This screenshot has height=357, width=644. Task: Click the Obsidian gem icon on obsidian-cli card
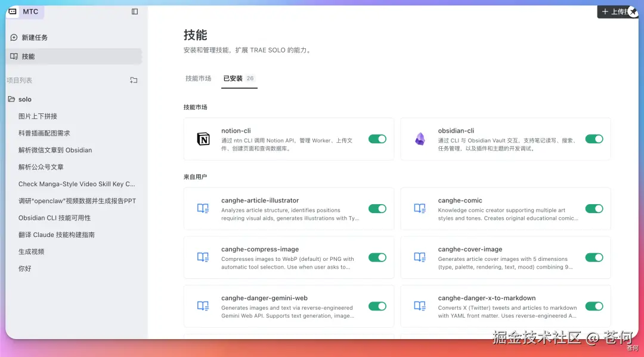(x=419, y=139)
